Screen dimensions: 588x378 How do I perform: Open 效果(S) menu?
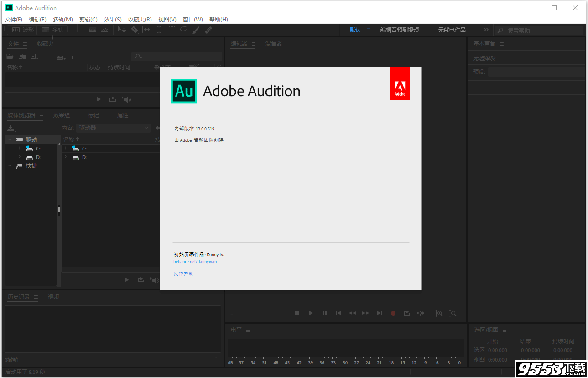coord(113,19)
